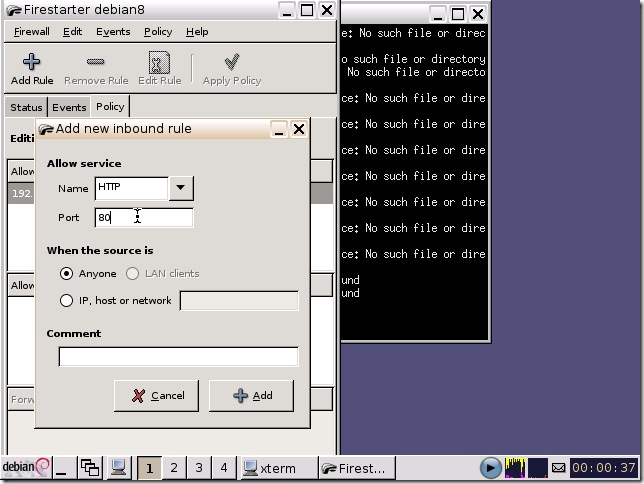Open the Firewall menu
The image size is (644, 484).
pos(32,32)
